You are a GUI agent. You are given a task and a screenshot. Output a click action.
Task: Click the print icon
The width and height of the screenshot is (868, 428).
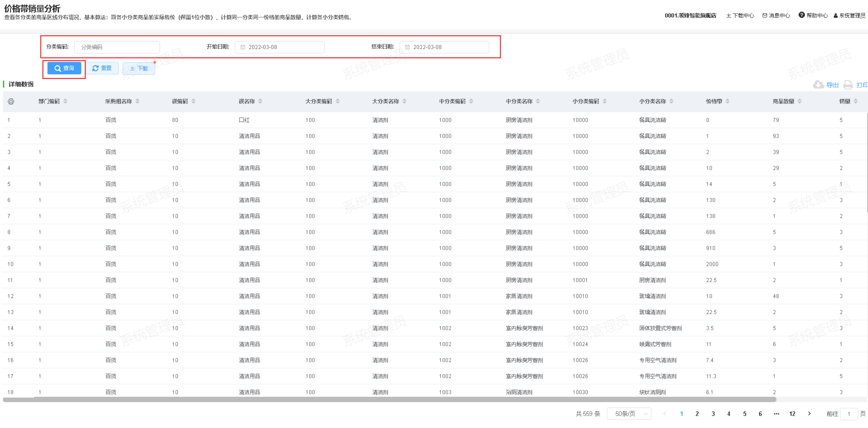click(848, 85)
